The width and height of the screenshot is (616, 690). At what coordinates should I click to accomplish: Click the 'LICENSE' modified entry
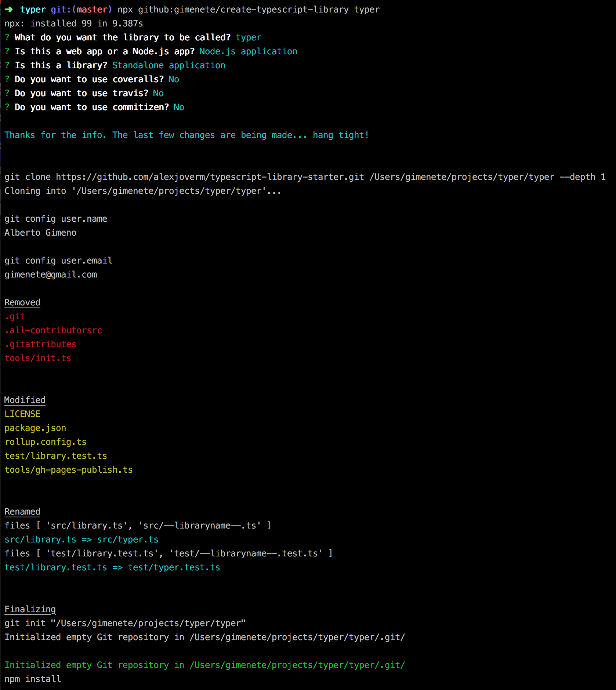[22, 414]
